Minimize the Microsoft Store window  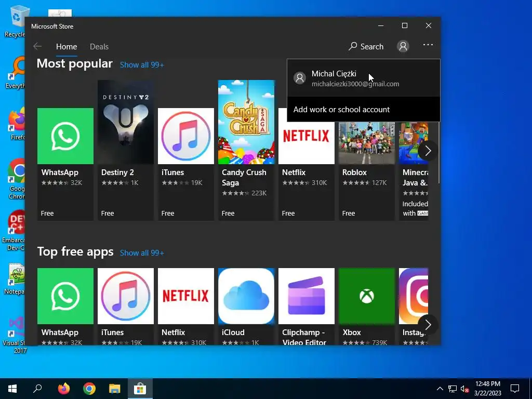point(381,26)
